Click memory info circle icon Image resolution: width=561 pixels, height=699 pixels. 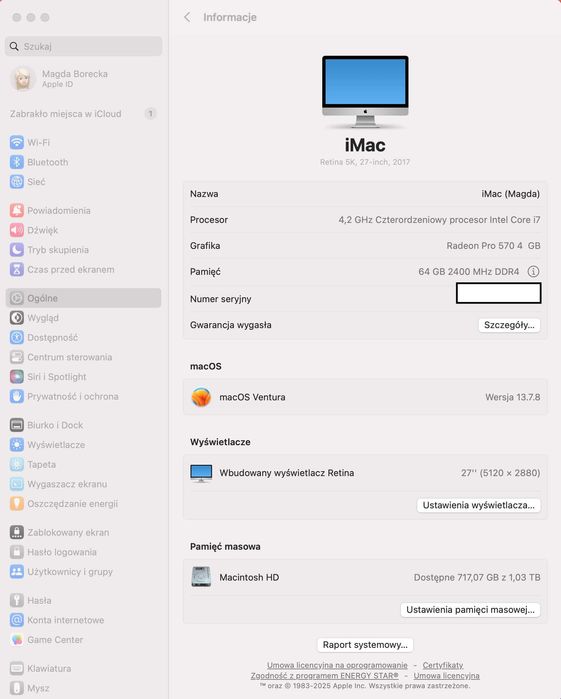533,271
